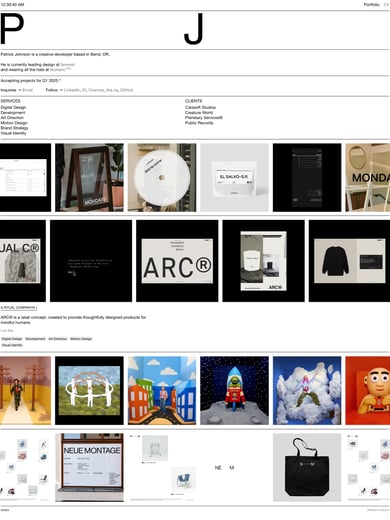Open the two-chair product grid thumbnail
Viewport: 390px width, 520px height.
[162, 467]
